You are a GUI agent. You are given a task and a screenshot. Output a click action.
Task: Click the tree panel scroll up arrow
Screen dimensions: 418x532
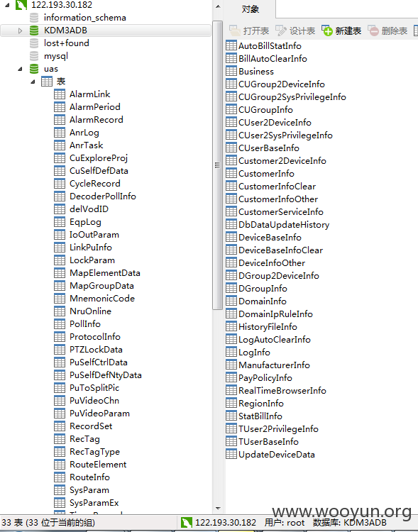(x=218, y=6)
